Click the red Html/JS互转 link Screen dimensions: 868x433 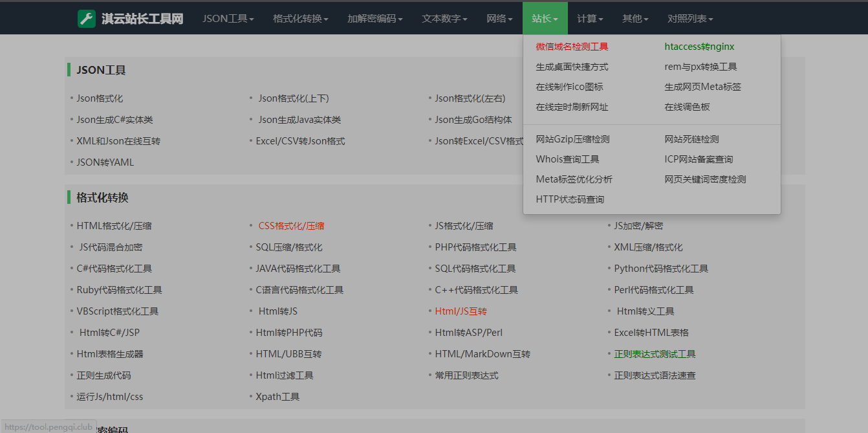point(461,311)
